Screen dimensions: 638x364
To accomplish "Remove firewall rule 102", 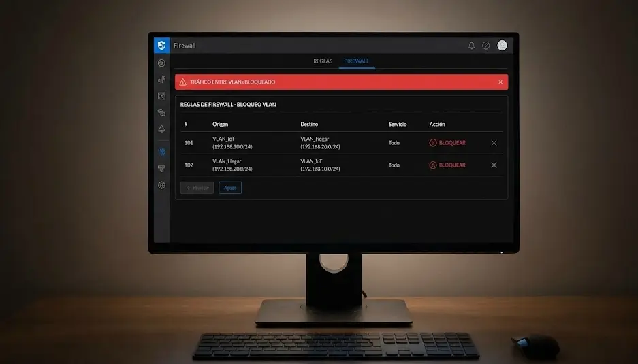I will (494, 165).
